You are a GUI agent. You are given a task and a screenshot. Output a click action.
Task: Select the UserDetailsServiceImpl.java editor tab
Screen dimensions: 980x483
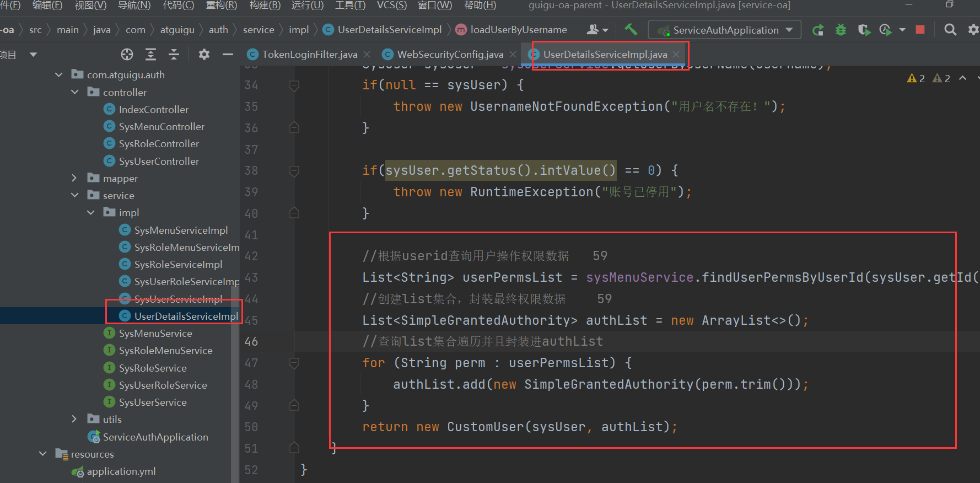[x=605, y=54]
